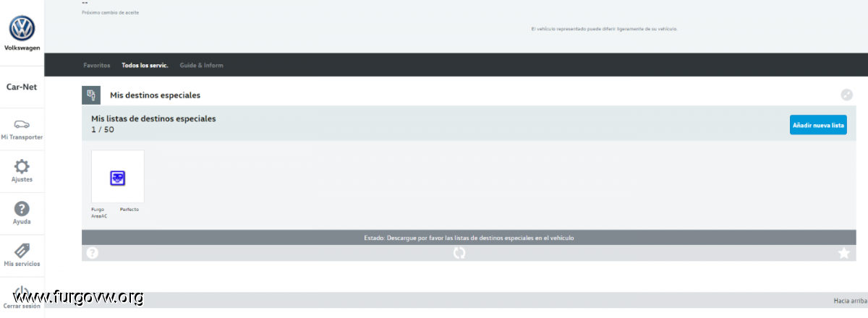Screen dimensions: 868x318
Task: Switch to the Favoritos tab
Action: point(97,65)
